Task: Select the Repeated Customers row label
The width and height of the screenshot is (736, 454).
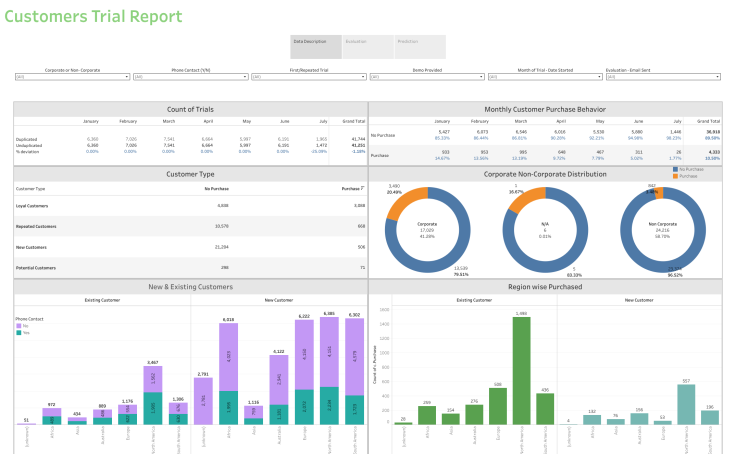Action: [x=36, y=226]
